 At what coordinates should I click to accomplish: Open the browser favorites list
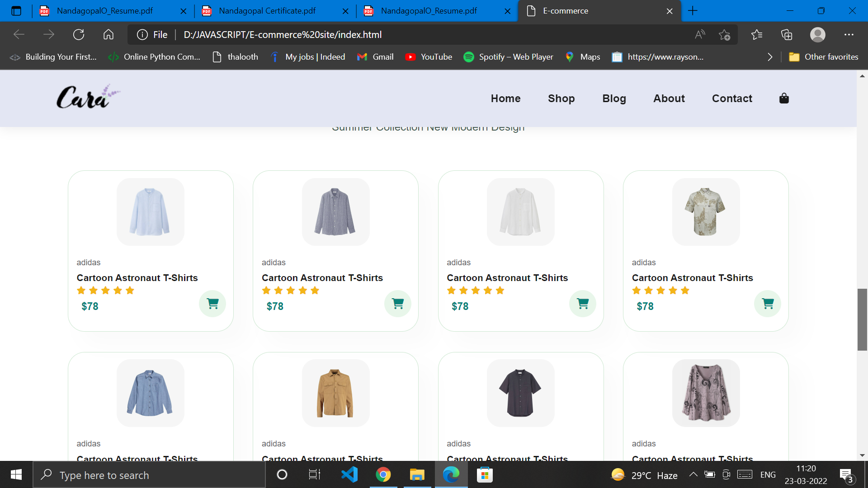pyautogui.click(x=756, y=34)
